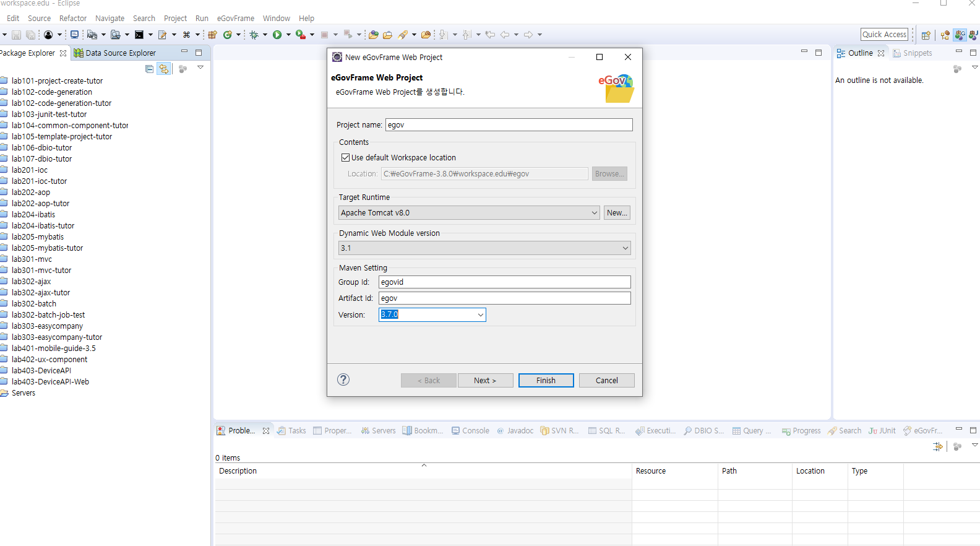Screen dimensions: 980x546
Task: Switch to Data Source Explorer tab
Action: [114, 53]
